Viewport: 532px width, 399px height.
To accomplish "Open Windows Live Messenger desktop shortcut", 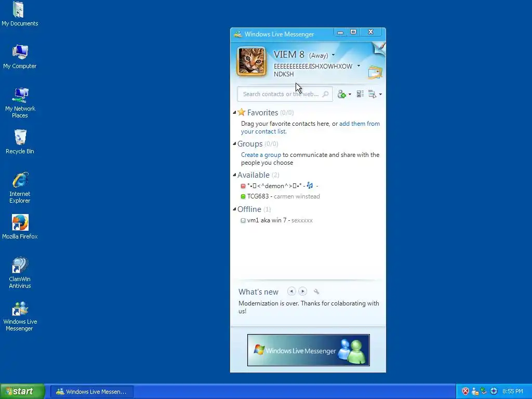I will click(x=20, y=316).
